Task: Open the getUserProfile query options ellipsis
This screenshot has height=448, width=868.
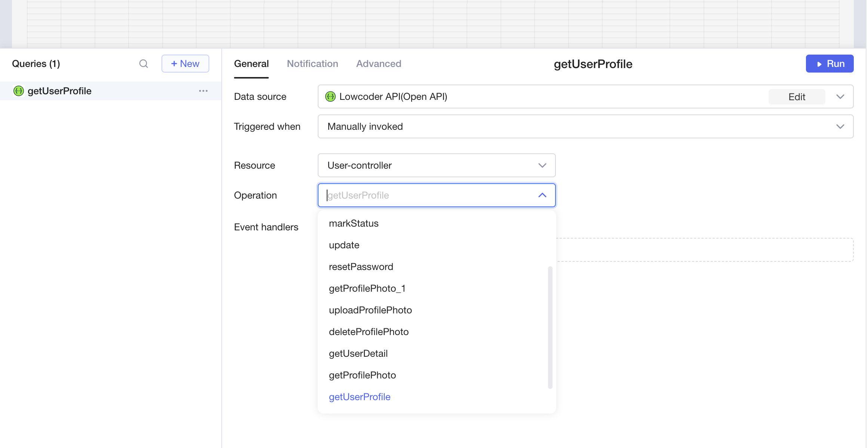Action: point(203,91)
